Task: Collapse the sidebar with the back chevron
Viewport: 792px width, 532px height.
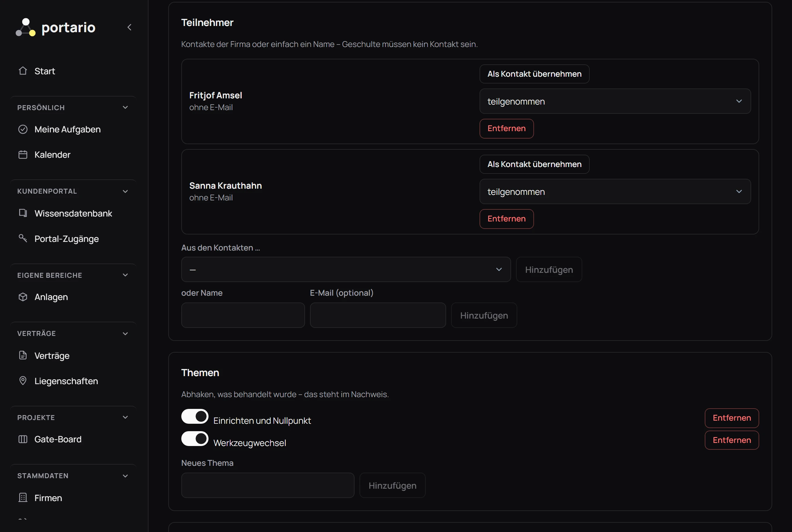Action: click(129, 27)
